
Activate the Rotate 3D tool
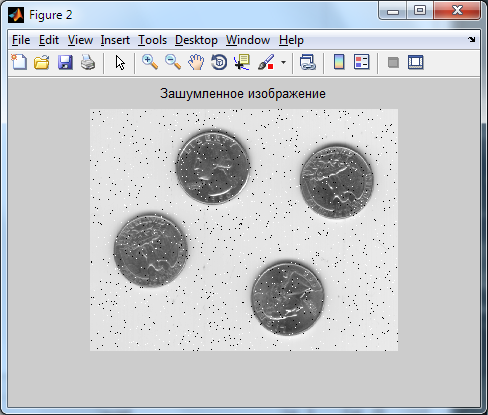pyautogui.click(x=219, y=62)
